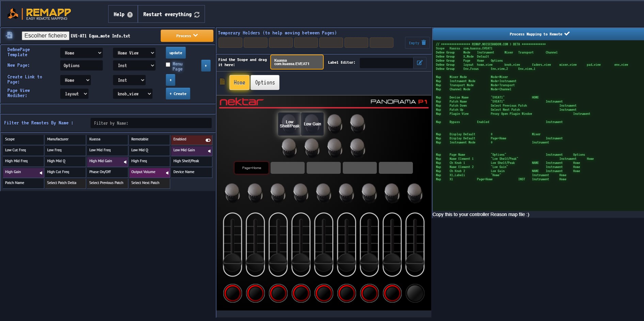
Task: Select the Scope remote item
Action: (x=23, y=139)
